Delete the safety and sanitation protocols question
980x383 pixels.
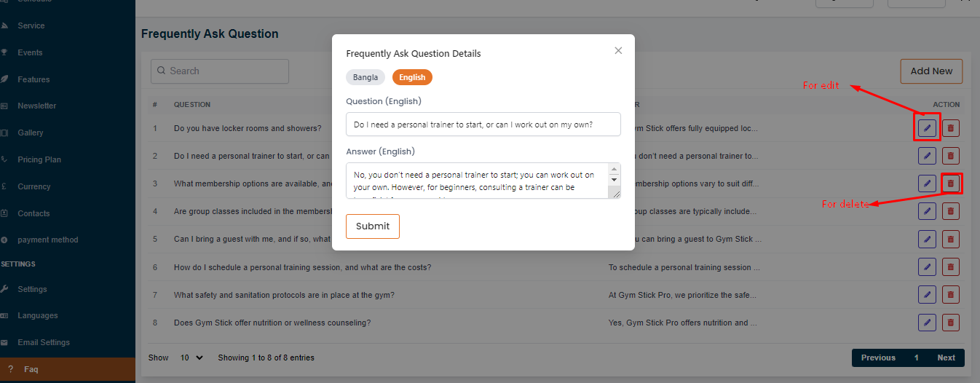950,295
